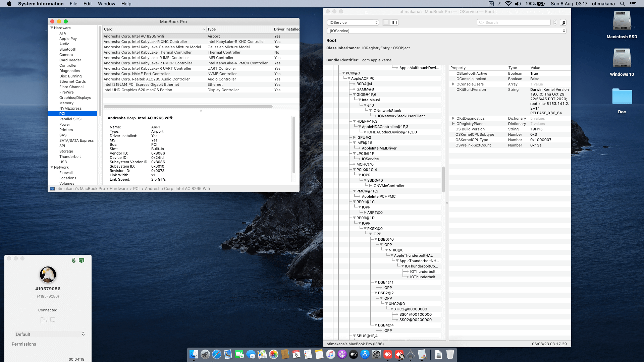644x362 pixels.
Task: Open Finder from the dock
Action: [x=194, y=354]
